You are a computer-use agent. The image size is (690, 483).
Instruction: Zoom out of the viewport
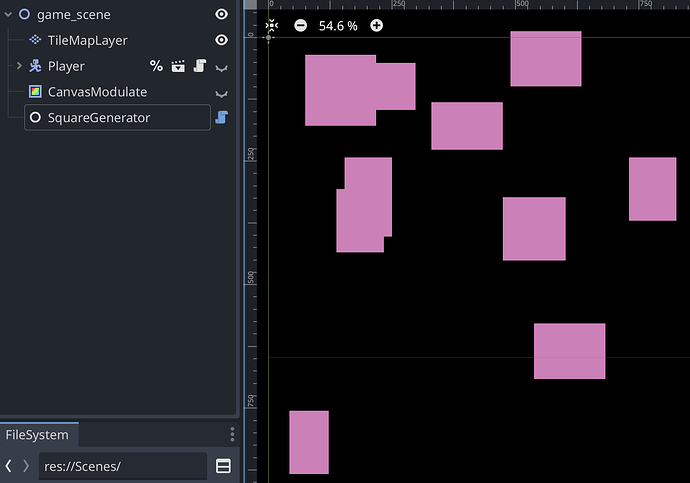[x=301, y=26]
